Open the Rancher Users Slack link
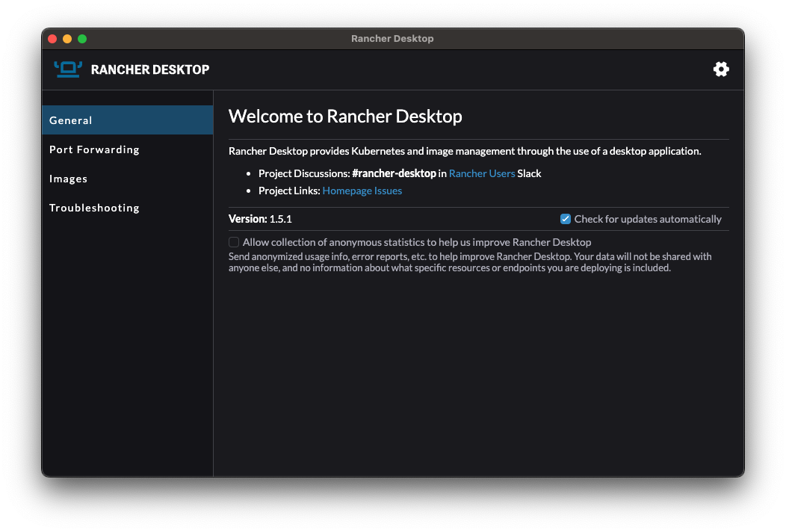Screen dimensions: 786x532 [481, 173]
